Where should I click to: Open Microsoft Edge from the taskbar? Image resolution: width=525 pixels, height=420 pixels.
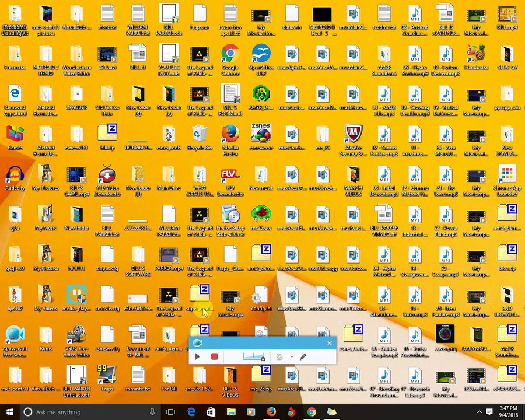(191, 412)
